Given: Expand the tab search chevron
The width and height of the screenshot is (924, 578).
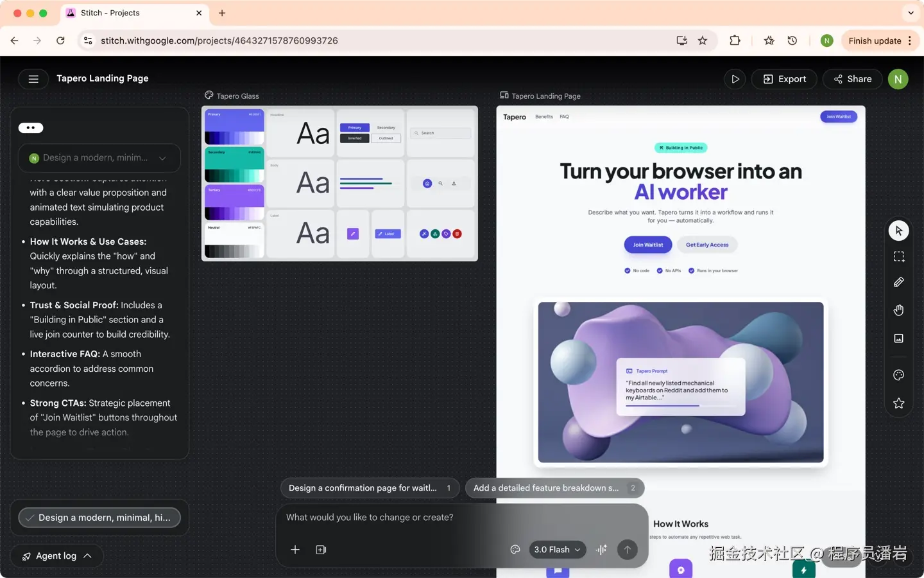Looking at the screenshot, I should point(911,13).
